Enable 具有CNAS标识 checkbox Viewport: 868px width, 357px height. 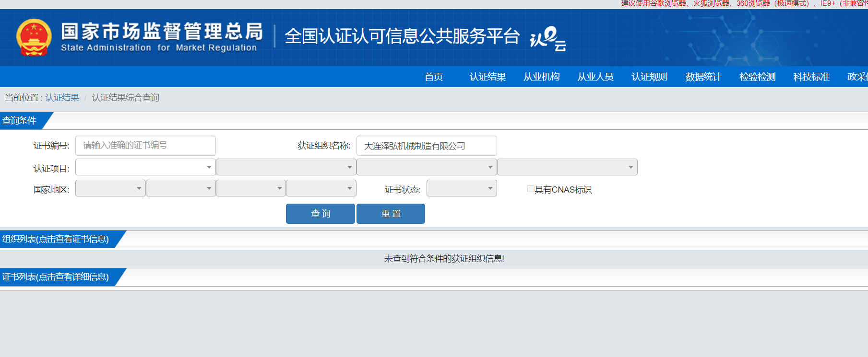[530, 189]
